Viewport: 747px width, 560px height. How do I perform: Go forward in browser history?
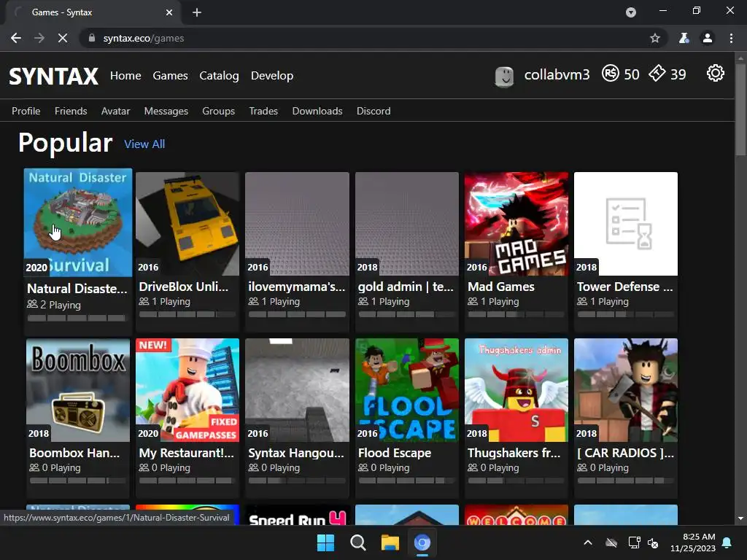click(39, 38)
